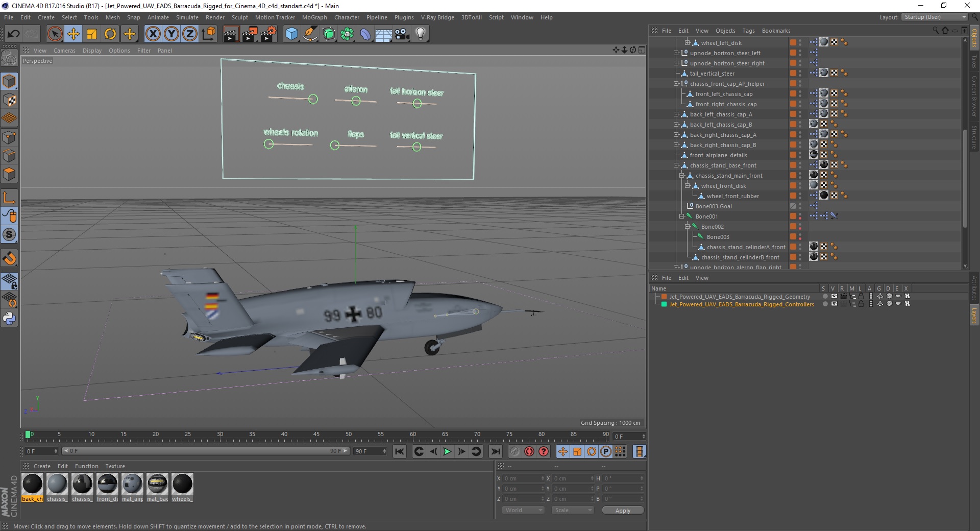This screenshot has height=531, width=980.
Task: Click the Make Editable icon
Action: 9,58
